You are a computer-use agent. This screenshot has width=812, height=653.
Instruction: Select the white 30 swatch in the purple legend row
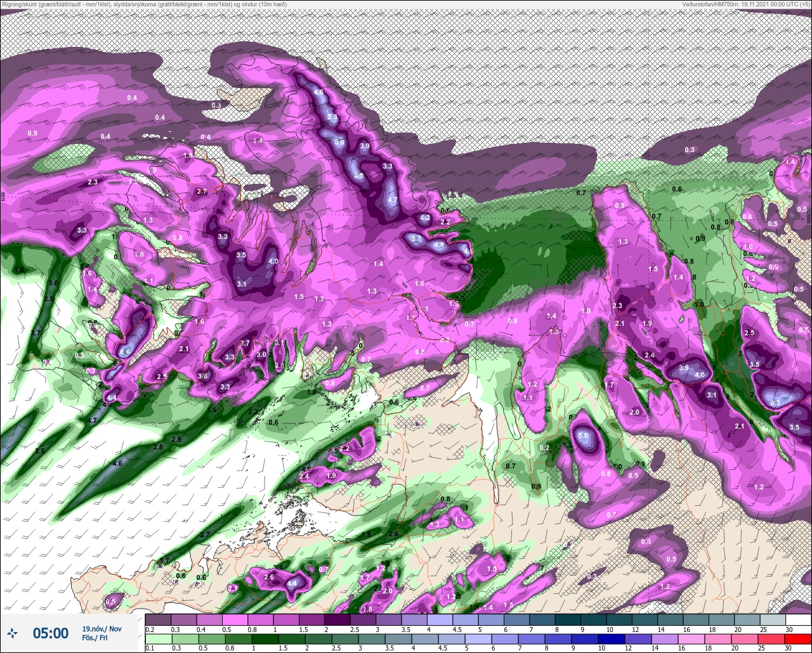click(x=799, y=619)
